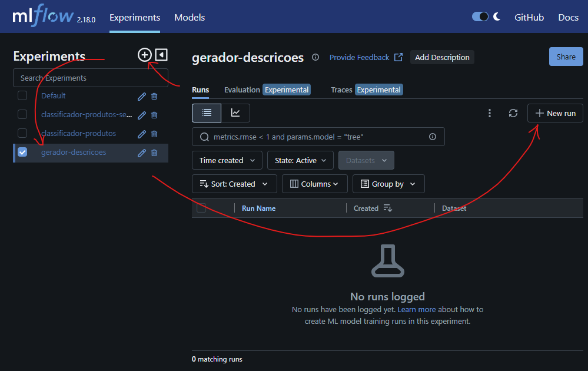Edit the classificador-produtos-se... experiment name
The height and width of the screenshot is (371, 588).
(x=141, y=115)
